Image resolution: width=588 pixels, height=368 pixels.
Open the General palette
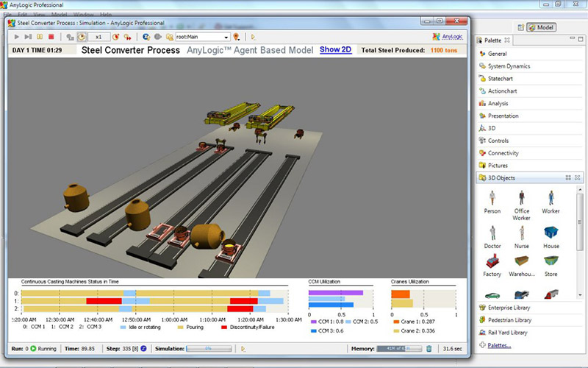529,54
